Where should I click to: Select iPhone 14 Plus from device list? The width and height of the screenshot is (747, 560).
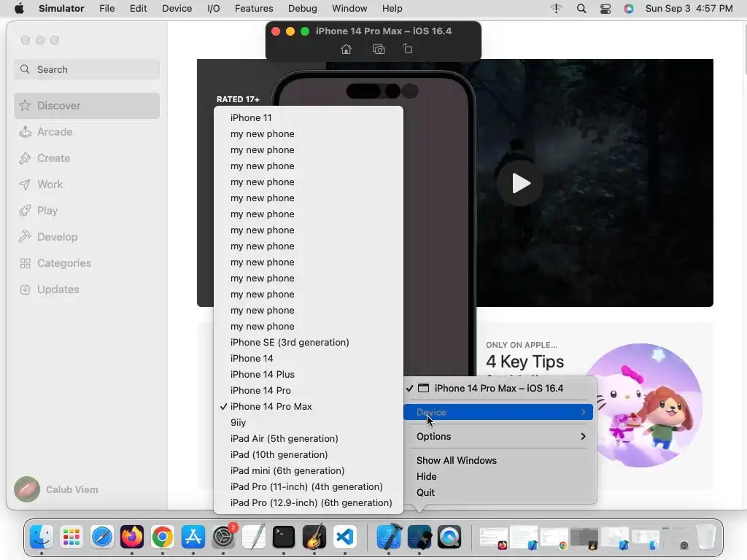[x=309, y=374]
